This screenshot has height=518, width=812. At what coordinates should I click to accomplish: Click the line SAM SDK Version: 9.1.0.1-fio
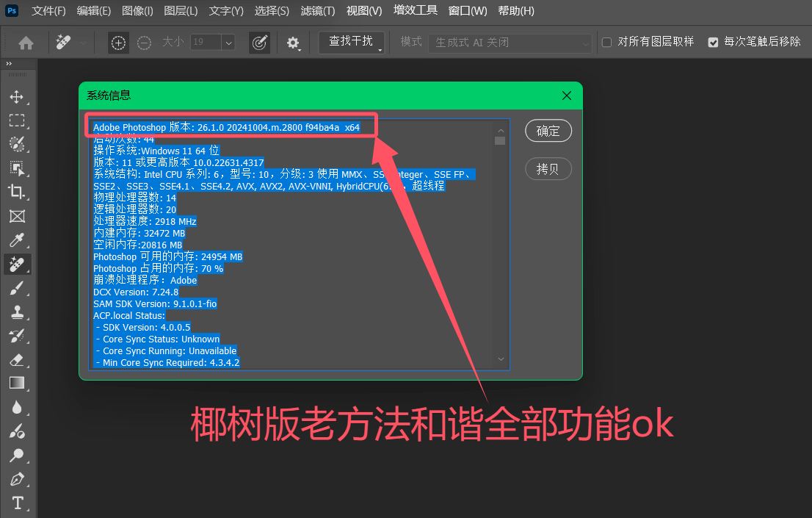point(155,304)
